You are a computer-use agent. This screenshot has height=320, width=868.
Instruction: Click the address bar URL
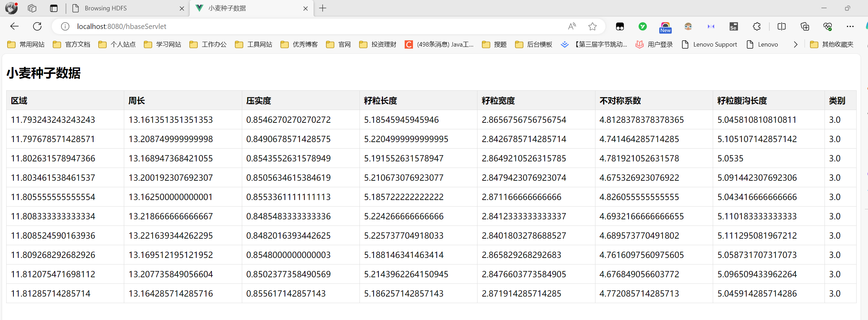pos(121,26)
